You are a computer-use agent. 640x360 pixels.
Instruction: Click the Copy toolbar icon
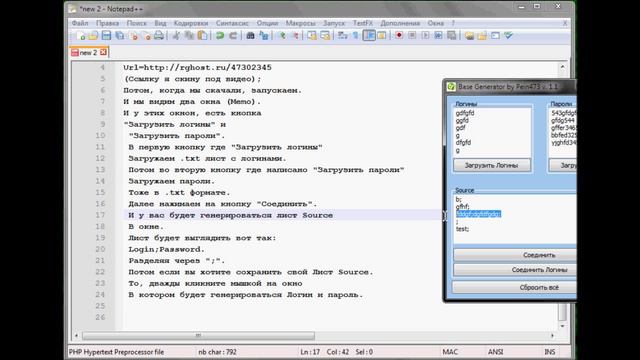click(x=189, y=36)
